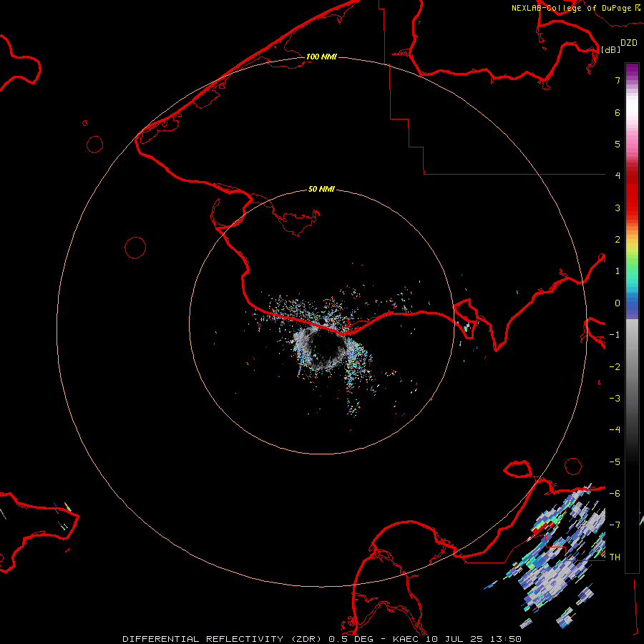644x644 pixels.
Task: Click the legend value 4
Action: pyautogui.click(x=618, y=176)
